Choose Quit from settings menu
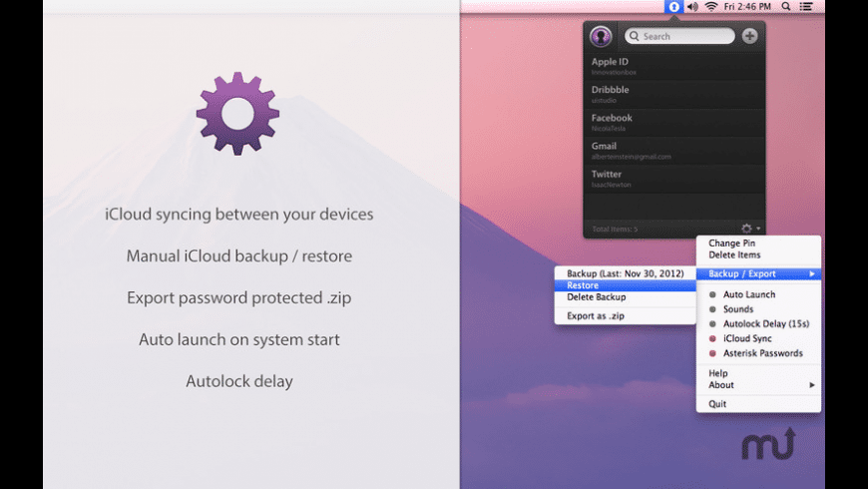The width and height of the screenshot is (868, 489). click(x=758, y=404)
